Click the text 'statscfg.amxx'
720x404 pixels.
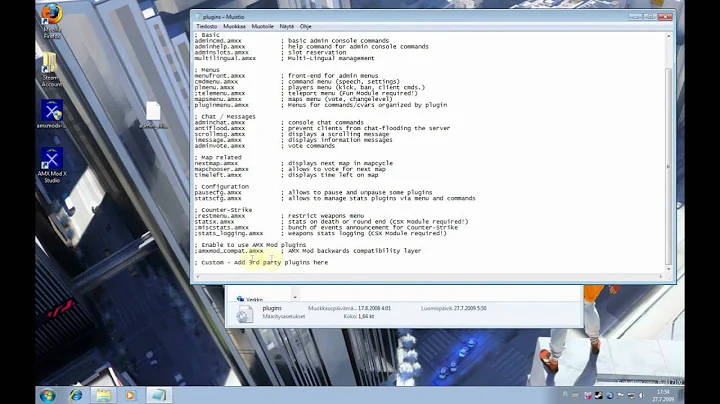[218, 198]
